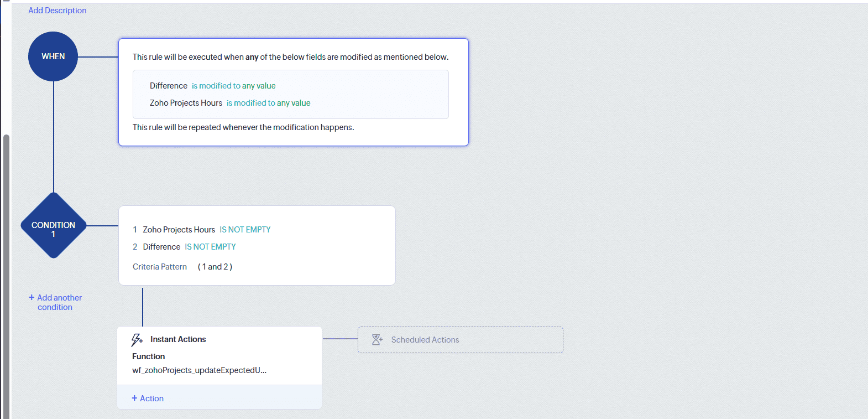
Task: Edit the 'Difference is modified to any value' trigger
Action: point(212,86)
